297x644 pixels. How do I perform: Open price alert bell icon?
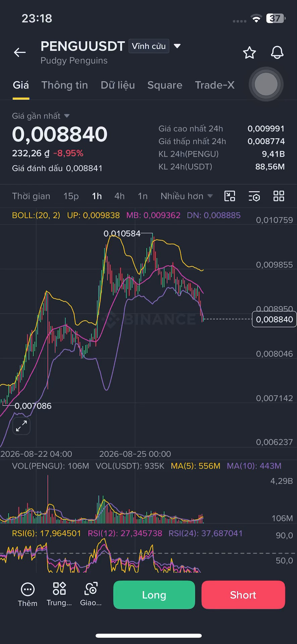(x=277, y=53)
